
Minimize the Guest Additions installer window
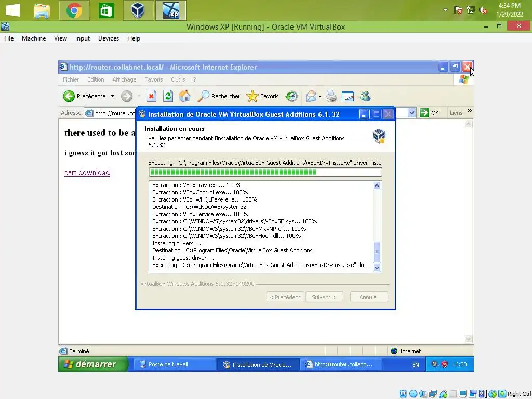(x=364, y=114)
